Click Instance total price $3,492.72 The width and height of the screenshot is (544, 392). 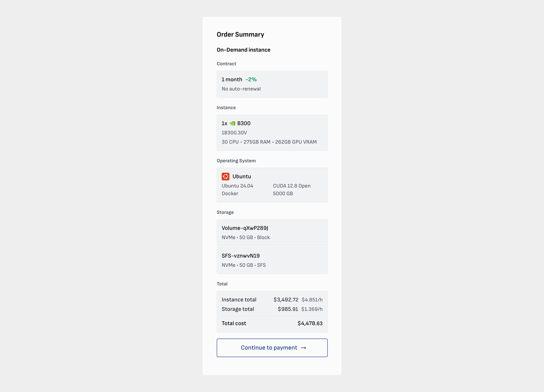coord(286,300)
